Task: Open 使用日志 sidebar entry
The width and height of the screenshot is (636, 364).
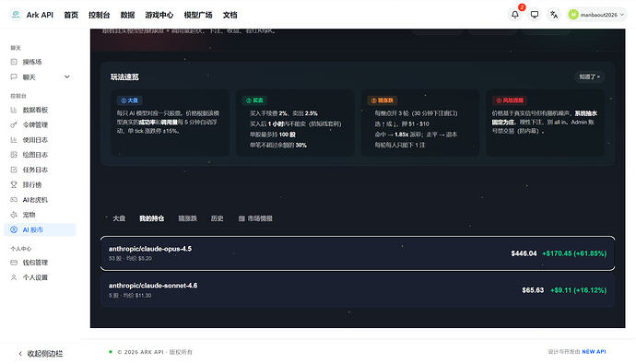Action: [40, 140]
